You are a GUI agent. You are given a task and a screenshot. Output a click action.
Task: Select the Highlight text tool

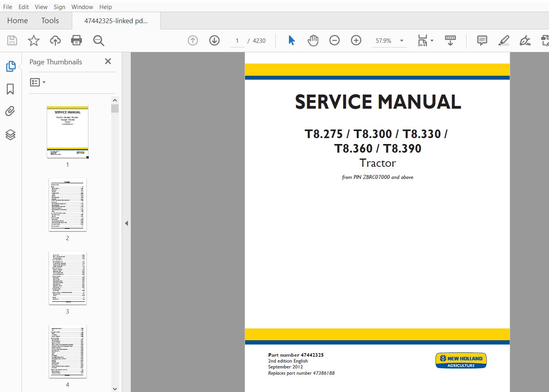point(504,40)
